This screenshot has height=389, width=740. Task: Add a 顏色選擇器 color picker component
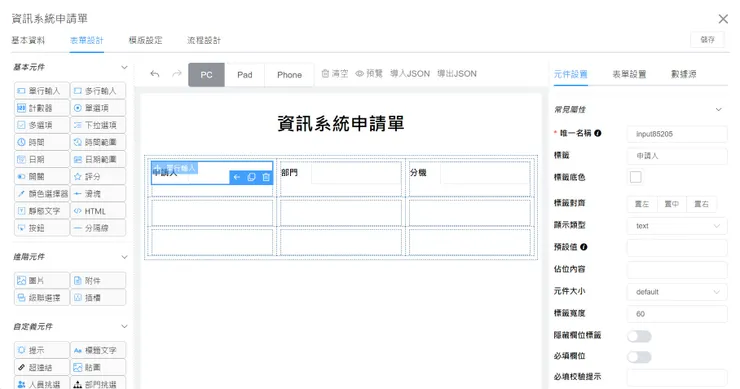point(42,194)
